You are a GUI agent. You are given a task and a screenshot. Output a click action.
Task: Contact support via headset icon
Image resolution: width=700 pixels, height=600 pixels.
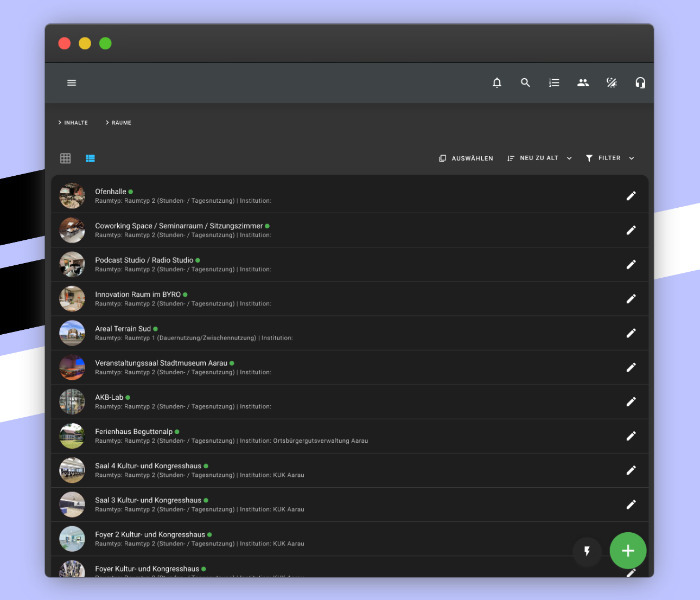coord(640,82)
